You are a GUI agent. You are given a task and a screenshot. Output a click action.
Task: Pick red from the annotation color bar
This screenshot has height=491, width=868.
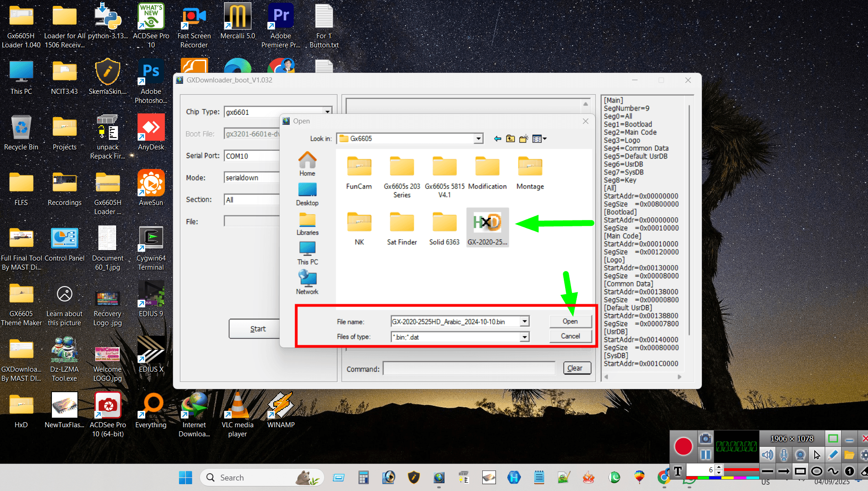click(691, 478)
